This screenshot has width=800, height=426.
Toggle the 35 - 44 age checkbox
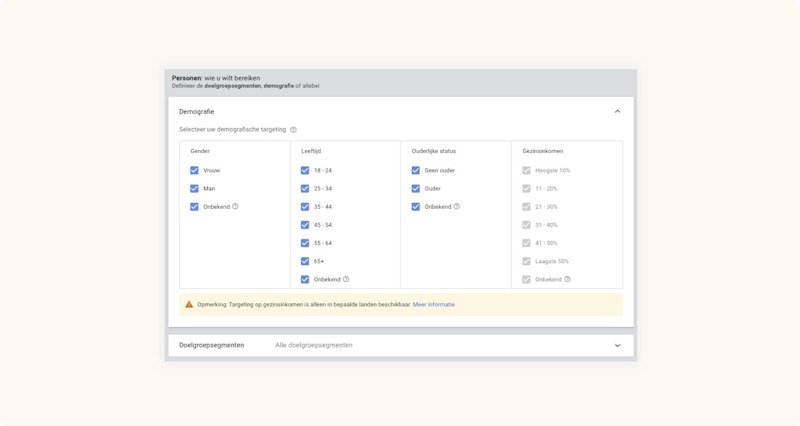305,207
